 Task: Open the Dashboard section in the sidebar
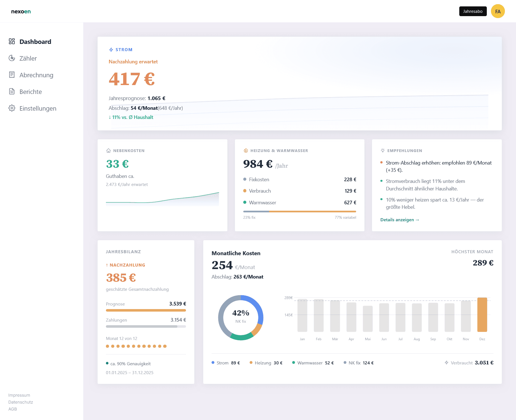35,42
